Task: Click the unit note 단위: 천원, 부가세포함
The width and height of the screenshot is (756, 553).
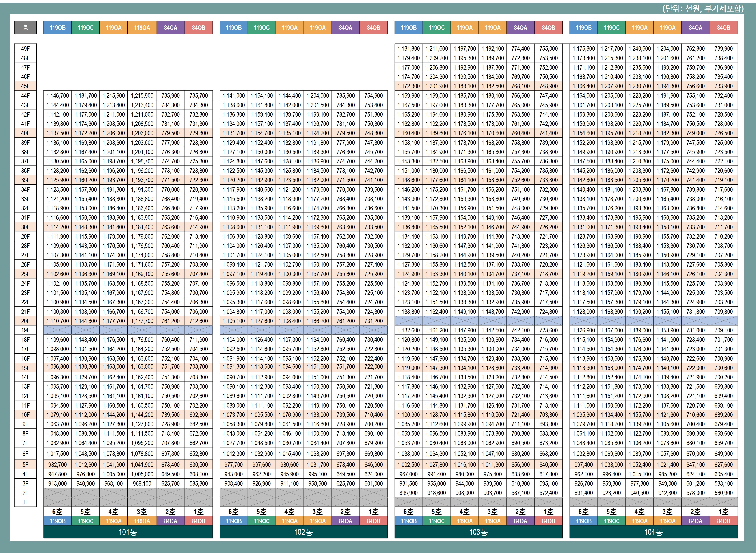Action: click(x=703, y=9)
